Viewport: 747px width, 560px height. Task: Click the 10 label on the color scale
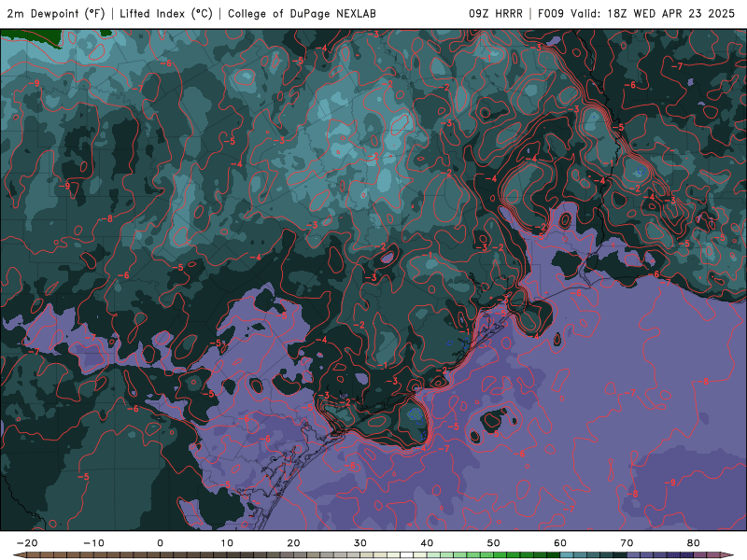[227, 543]
